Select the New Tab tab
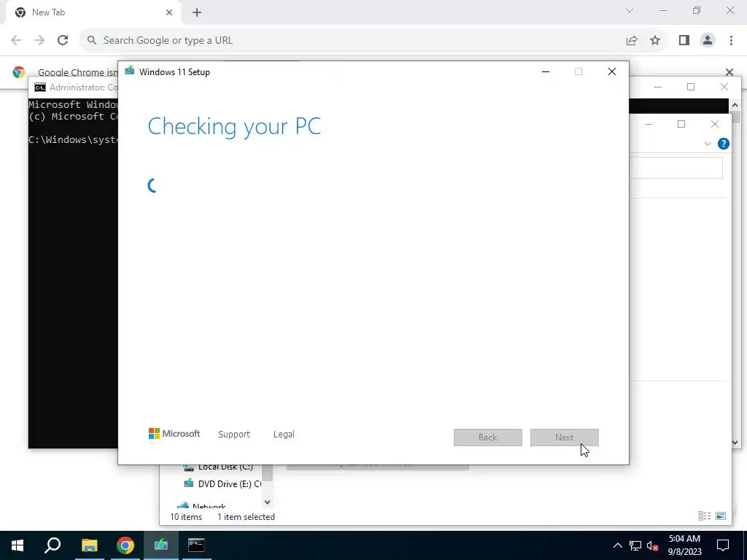 [x=93, y=12]
